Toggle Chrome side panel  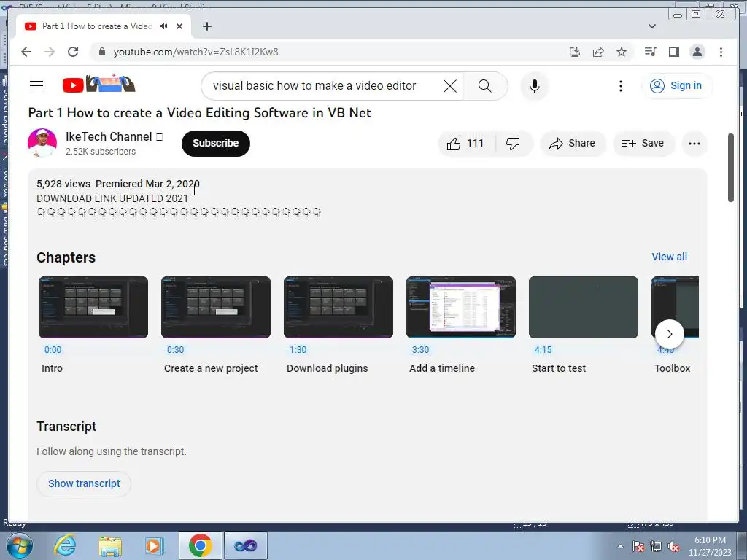[x=673, y=52]
